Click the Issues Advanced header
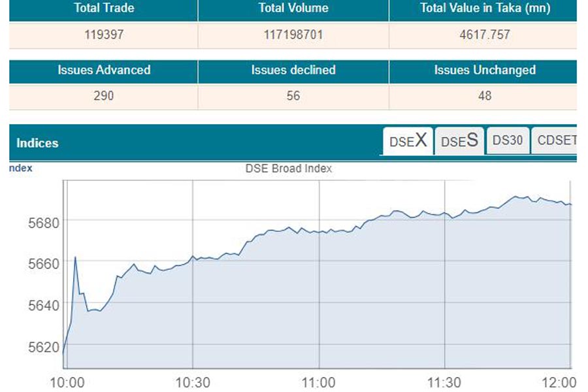Screen dimensions: 588x392 coord(103,71)
